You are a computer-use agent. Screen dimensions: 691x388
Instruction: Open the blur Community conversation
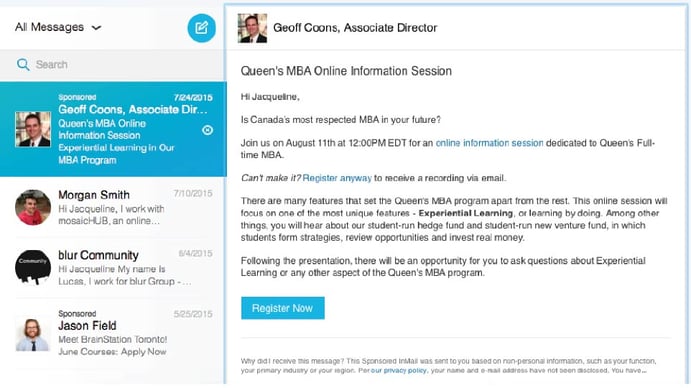(113, 268)
